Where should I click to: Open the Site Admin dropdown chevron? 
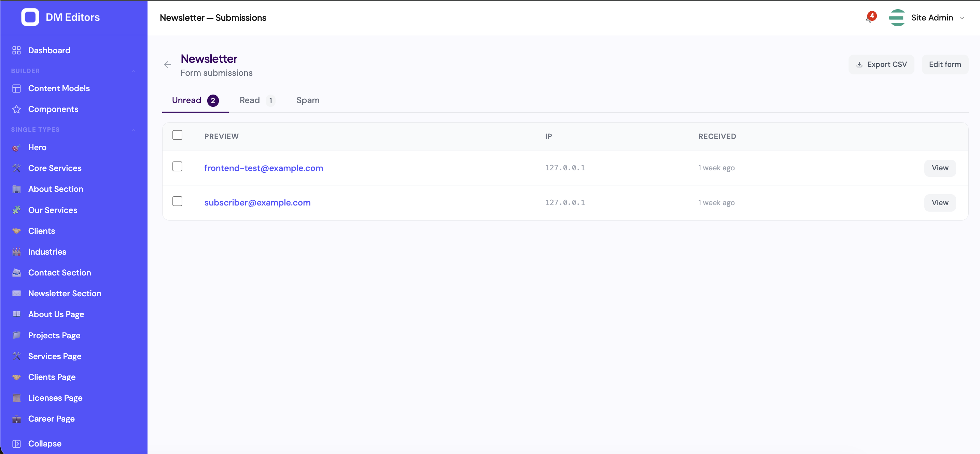click(x=962, y=18)
